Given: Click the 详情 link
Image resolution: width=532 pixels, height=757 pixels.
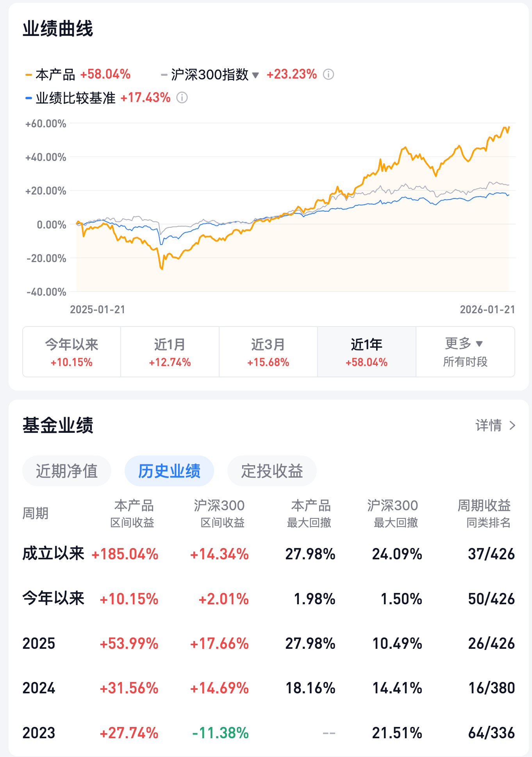Looking at the screenshot, I should tap(489, 425).
